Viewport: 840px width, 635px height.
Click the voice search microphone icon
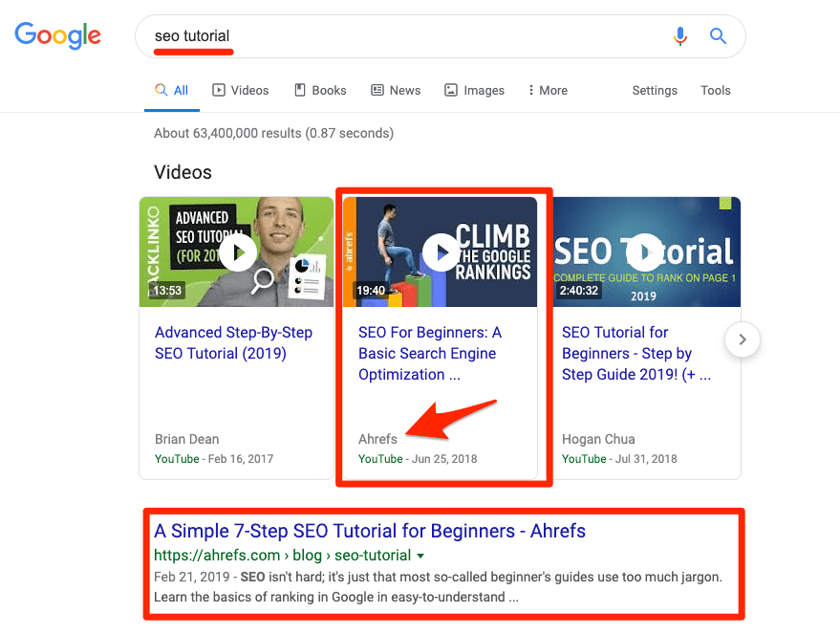pyautogui.click(x=680, y=35)
